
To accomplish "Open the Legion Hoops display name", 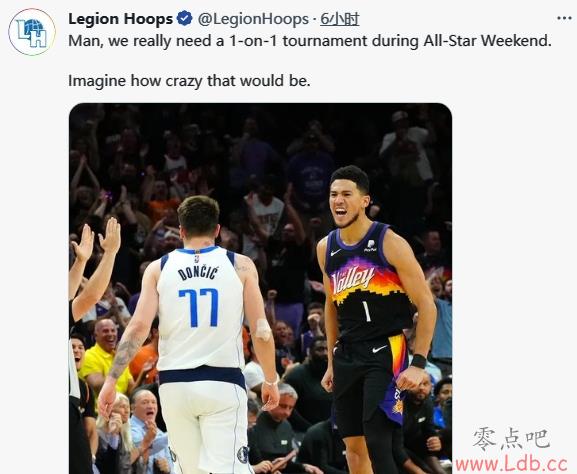I will tap(120, 19).
